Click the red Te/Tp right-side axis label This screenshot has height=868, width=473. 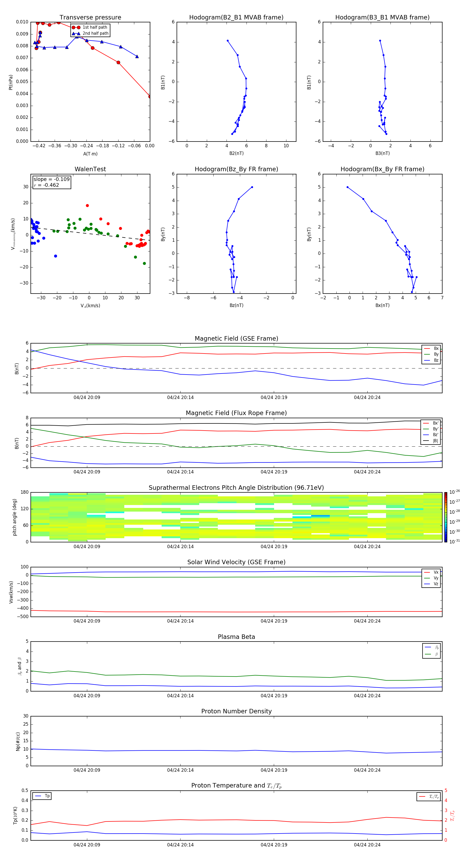(453, 816)
